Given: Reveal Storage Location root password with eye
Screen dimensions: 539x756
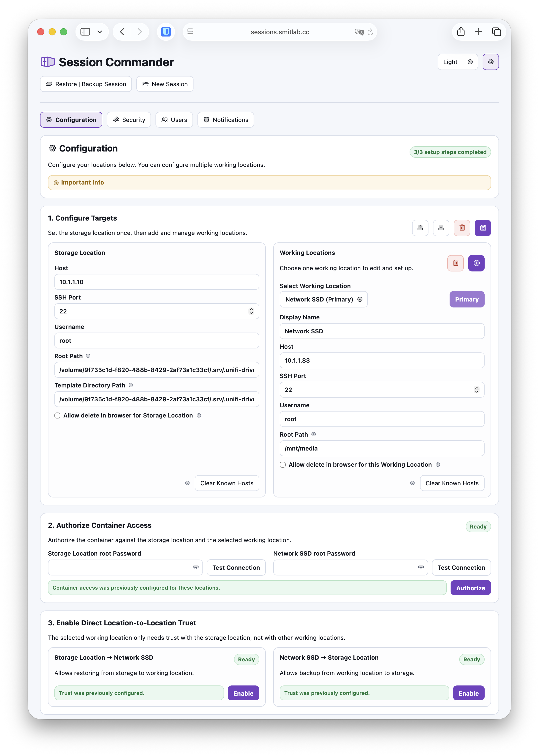Looking at the screenshot, I should 195,567.
